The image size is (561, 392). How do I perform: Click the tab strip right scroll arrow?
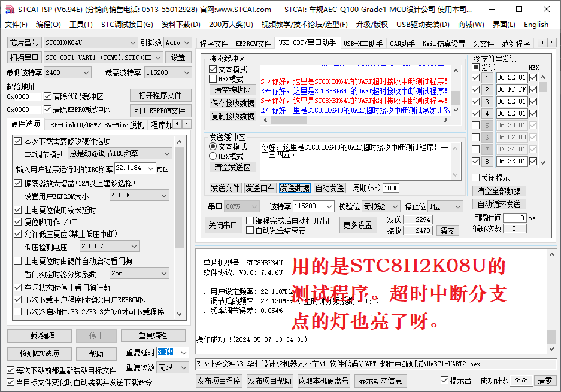[x=551, y=42]
